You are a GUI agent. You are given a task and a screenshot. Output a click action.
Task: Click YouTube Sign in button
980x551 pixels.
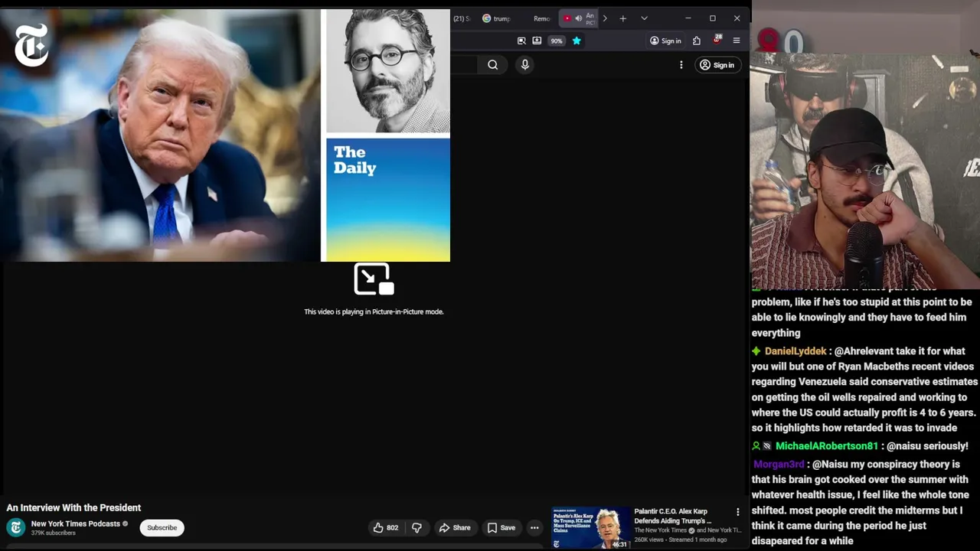pyautogui.click(x=717, y=65)
